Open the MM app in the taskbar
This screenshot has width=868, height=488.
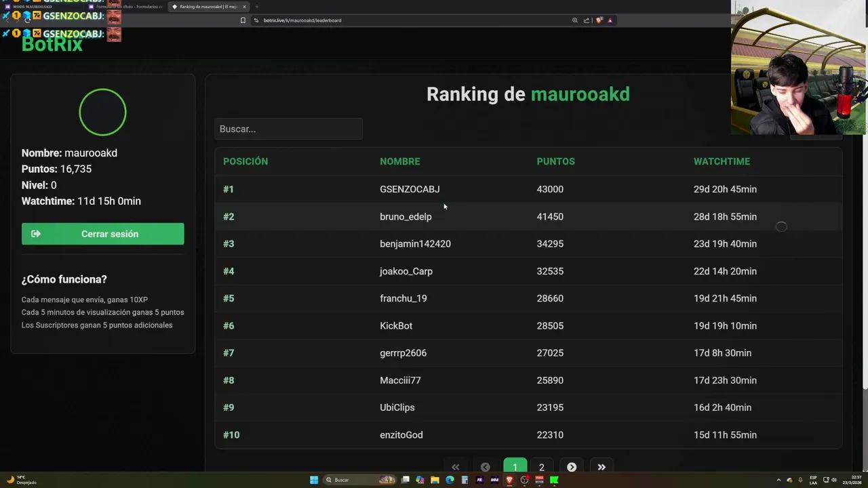494,480
